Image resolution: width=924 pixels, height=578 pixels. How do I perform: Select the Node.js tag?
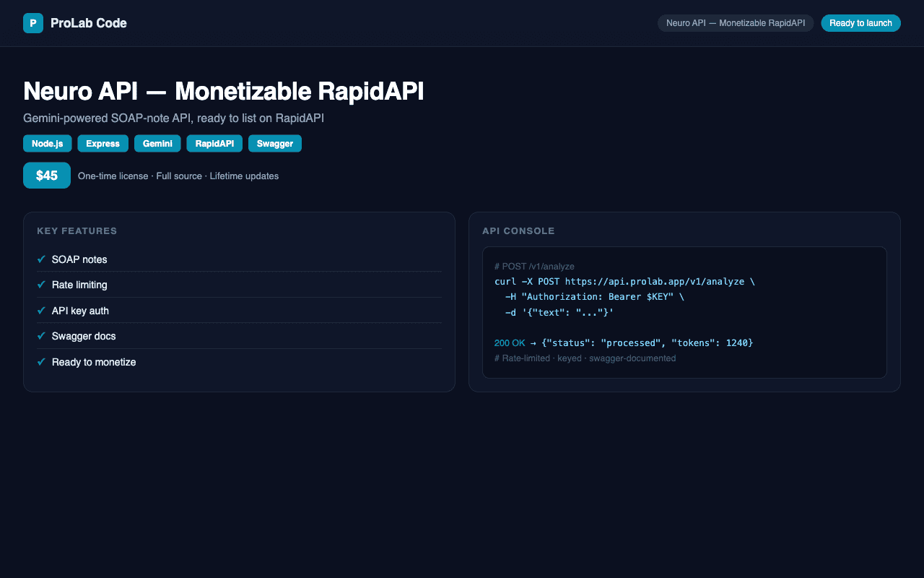[48, 144]
